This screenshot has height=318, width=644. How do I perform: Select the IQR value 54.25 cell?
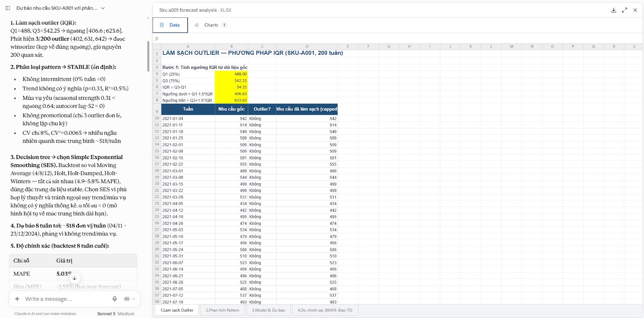tap(231, 87)
